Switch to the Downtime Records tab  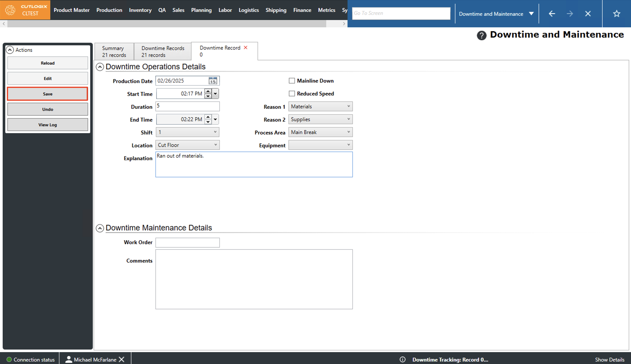click(163, 51)
